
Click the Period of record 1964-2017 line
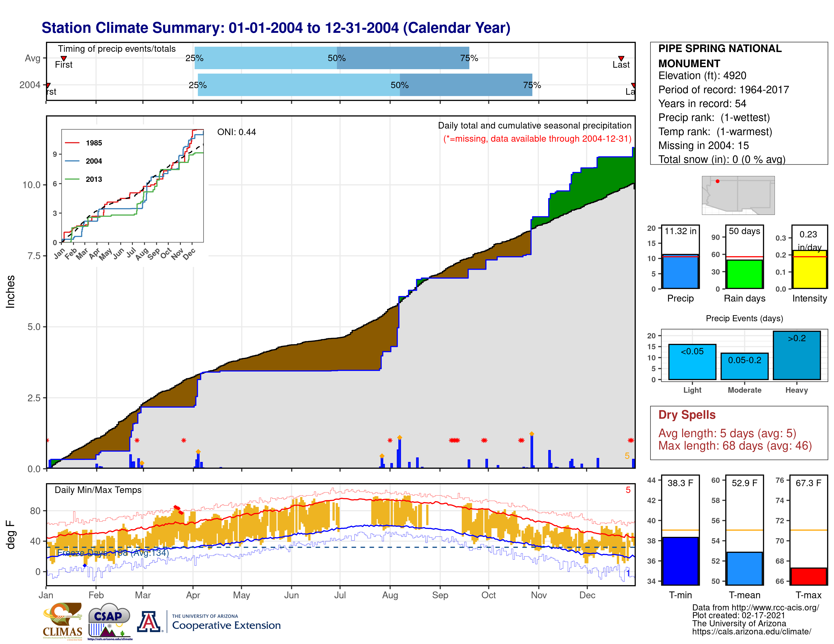coord(723,90)
